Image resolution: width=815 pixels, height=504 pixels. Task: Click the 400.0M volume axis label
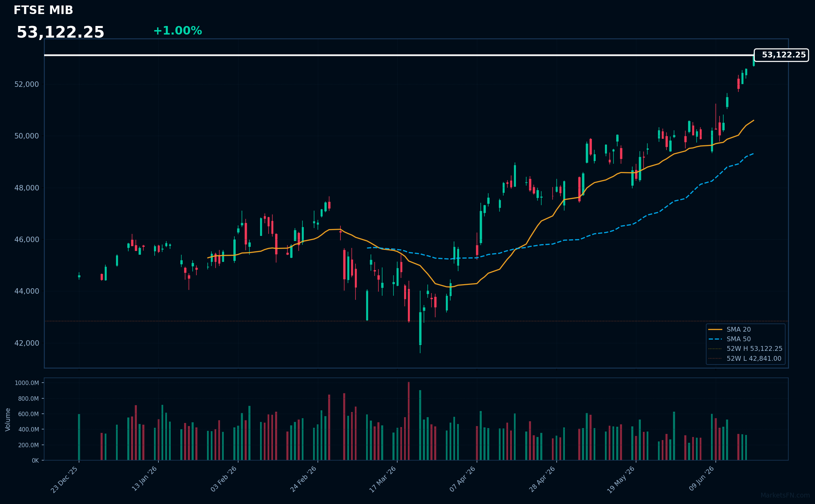(x=28, y=429)
